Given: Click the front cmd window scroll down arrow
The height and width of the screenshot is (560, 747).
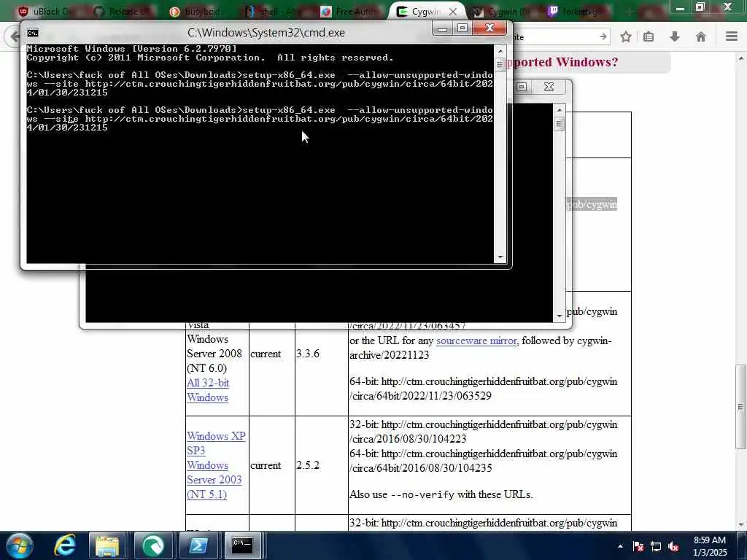Looking at the screenshot, I should [x=500, y=257].
